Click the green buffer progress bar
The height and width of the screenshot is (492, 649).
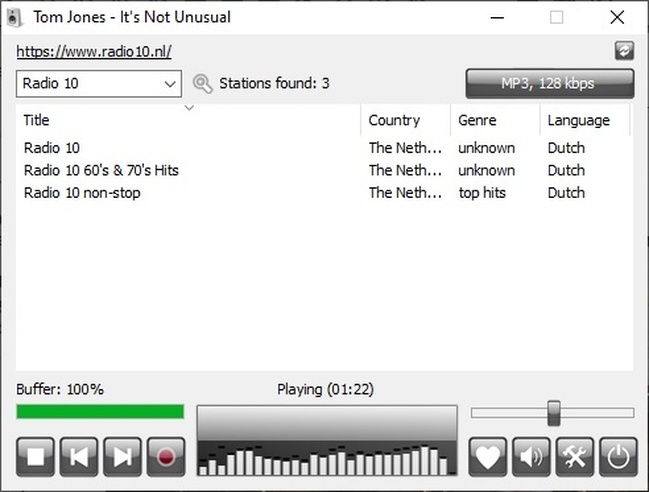point(100,412)
